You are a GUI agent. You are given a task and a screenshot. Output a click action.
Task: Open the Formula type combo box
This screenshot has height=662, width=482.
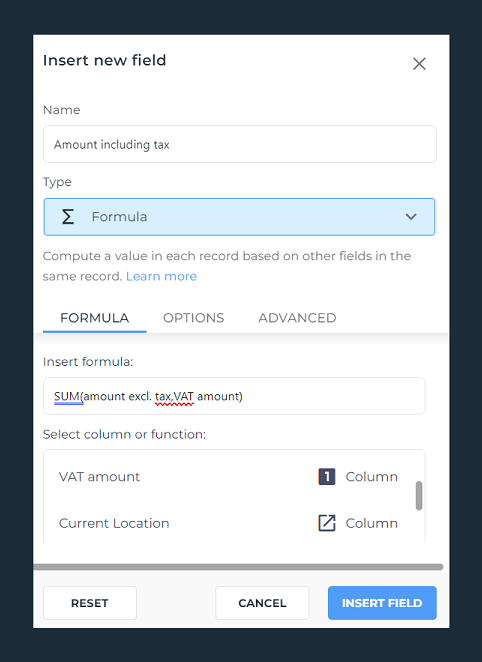pos(239,217)
